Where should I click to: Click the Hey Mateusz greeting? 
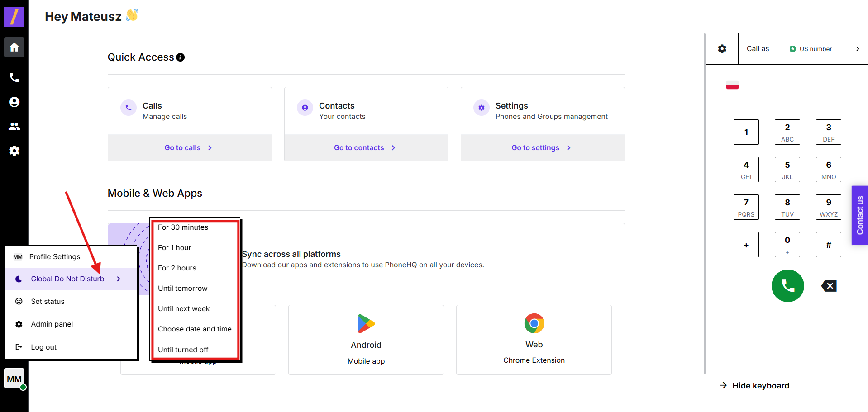pyautogui.click(x=83, y=17)
